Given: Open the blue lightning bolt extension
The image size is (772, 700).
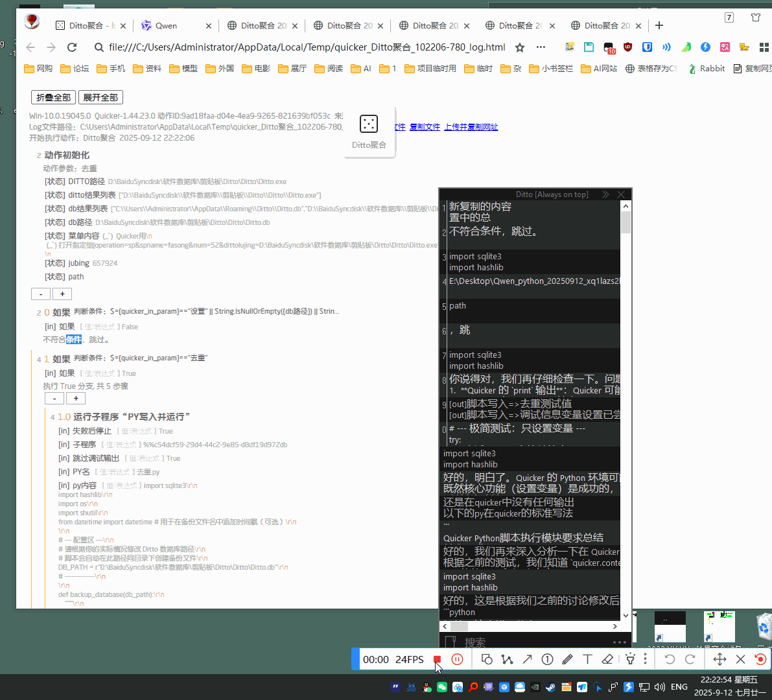Looking at the screenshot, I should coord(705,47).
